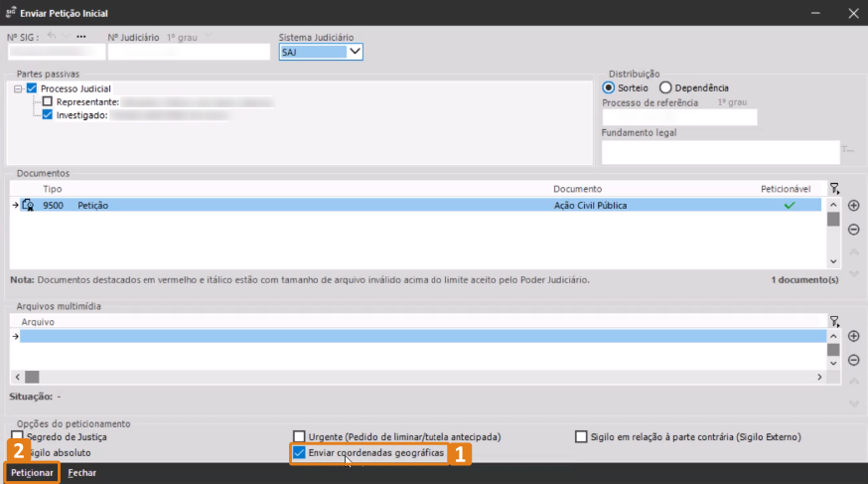Remove multimedia file using minus icon
The height and width of the screenshot is (484, 868).
pyautogui.click(x=853, y=360)
